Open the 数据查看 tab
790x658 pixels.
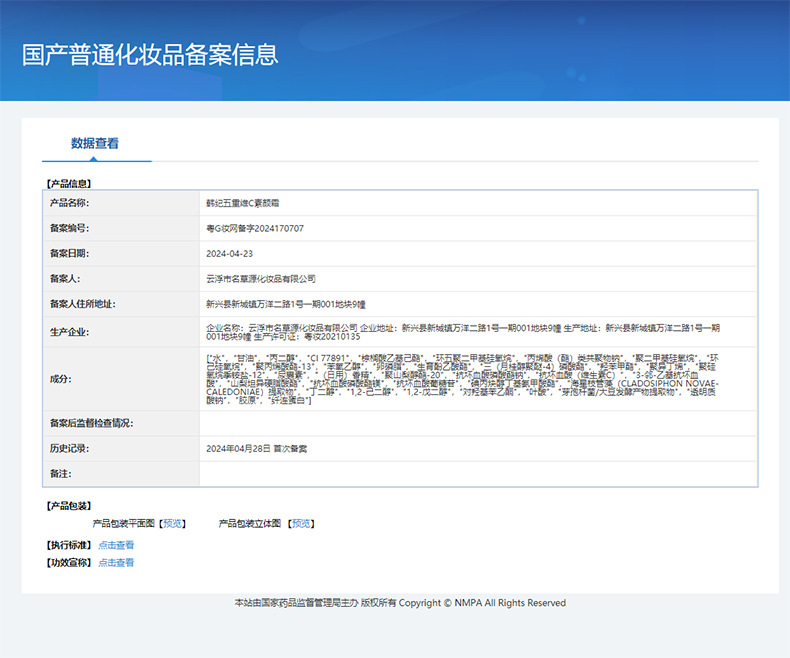coord(95,144)
